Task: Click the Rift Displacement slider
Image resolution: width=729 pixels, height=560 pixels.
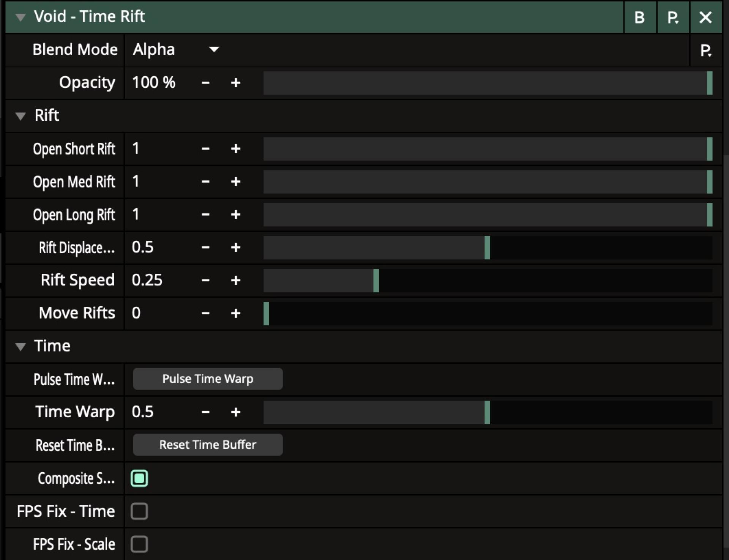Action: [488, 248]
